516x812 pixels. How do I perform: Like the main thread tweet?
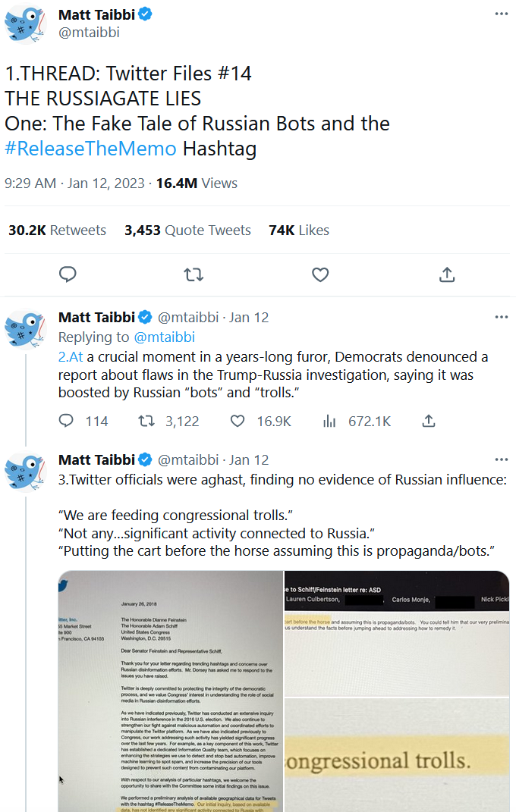(x=320, y=274)
